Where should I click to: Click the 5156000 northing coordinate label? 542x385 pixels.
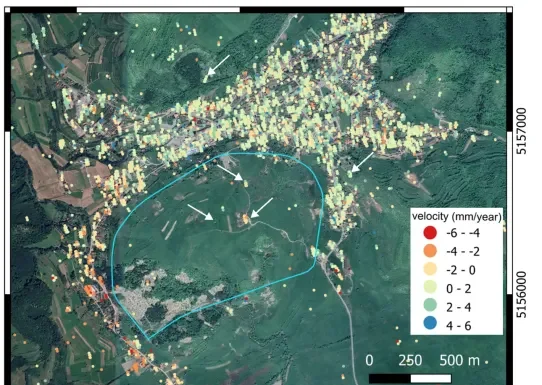(x=521, y=294)
